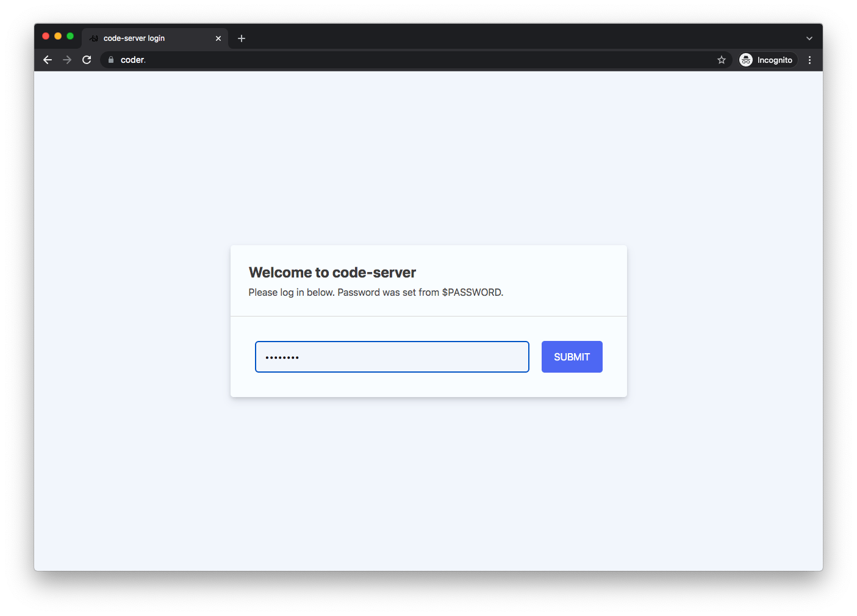The height and width of the screenshot is (616, 857).
Task: Close the window with red button
Action: [46, 36]
